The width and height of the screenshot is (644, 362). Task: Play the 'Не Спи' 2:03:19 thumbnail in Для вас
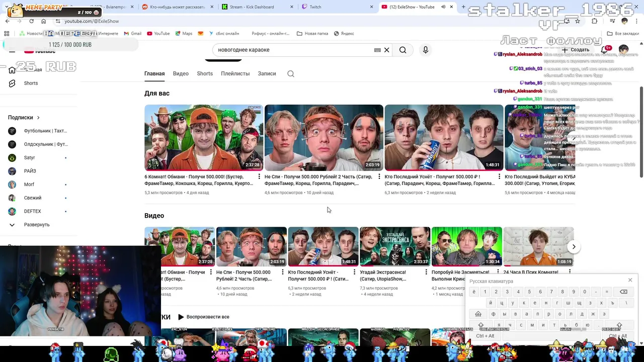[324, 137]
